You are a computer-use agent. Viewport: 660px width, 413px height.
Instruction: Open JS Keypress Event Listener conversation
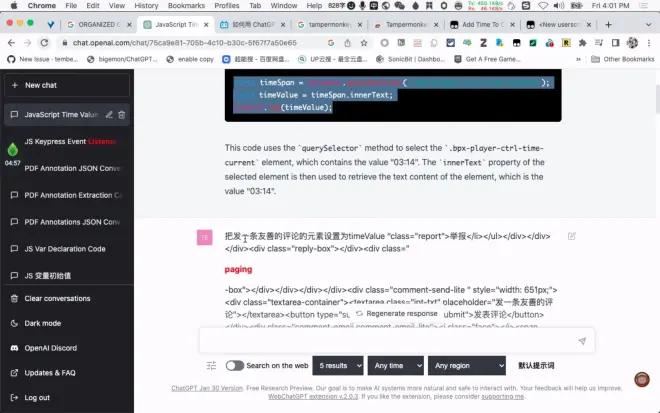coord(70,141)
